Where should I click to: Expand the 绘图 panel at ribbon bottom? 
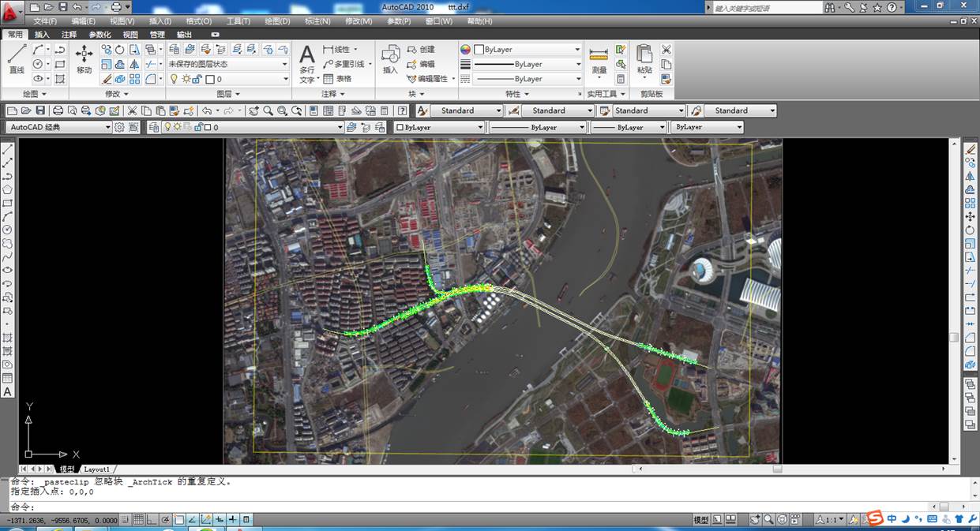coord(35,94)
